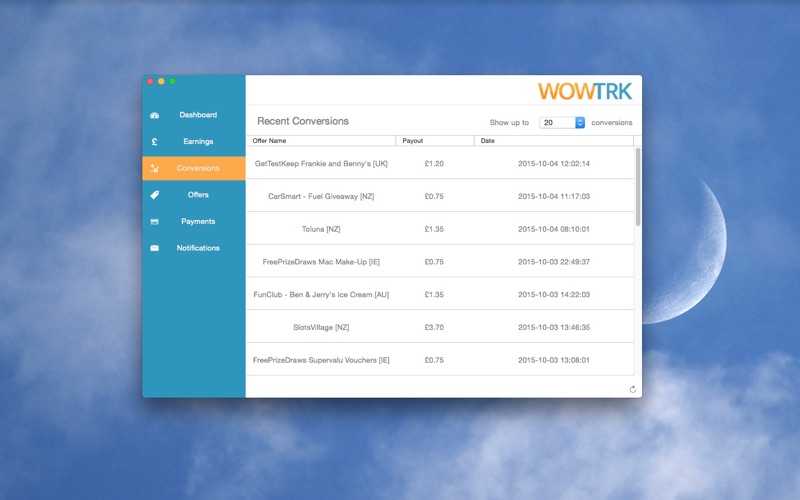Click the Offers tag icon

tap(155, 195)
